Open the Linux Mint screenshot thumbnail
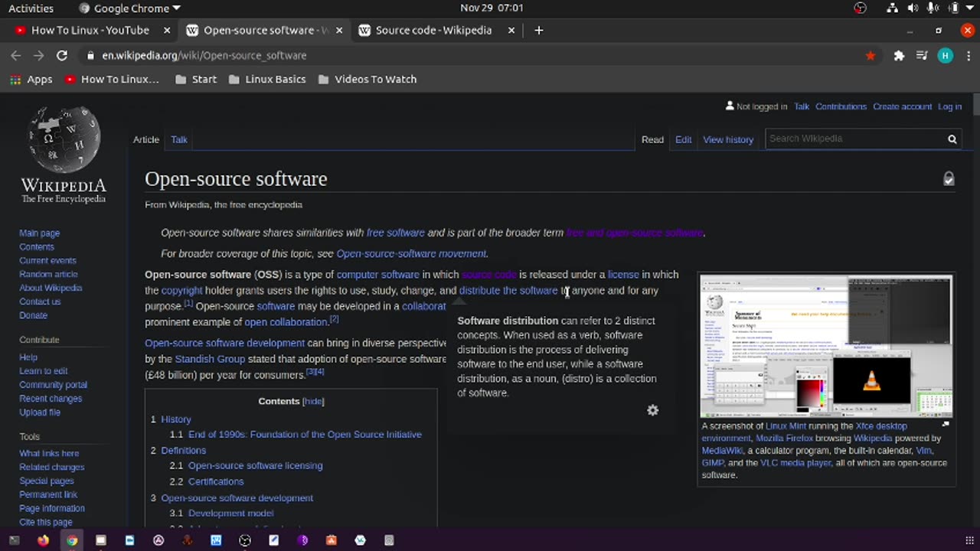This screenshot has height=551, width=980. click(826, 346)
